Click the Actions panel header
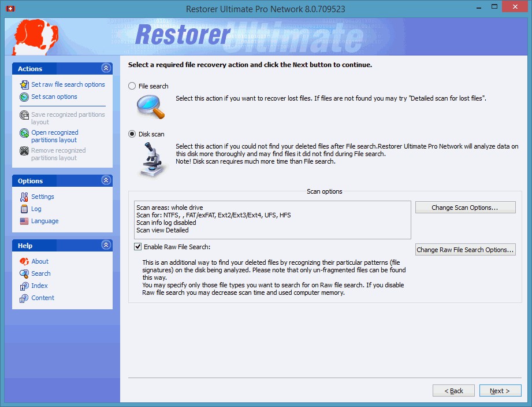 tap(62, 69)
